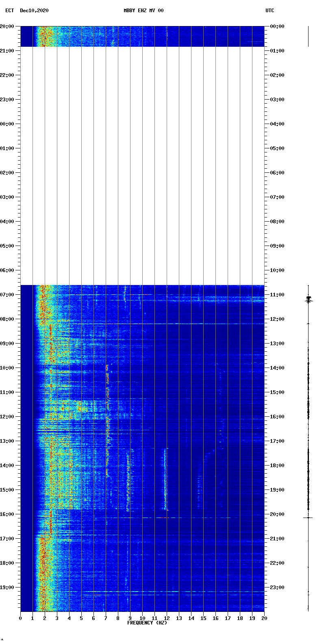Click 10:00 on the ECT time axis
Image resolution: width=326 pixels, height=644 pixels.
point(7,368)
